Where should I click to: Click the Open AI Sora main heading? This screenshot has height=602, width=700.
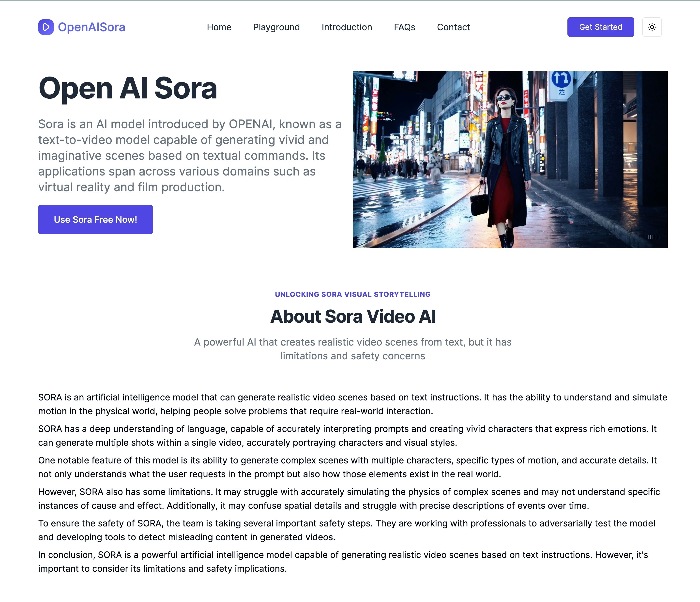pyautogui.click(x=128, y=88)
